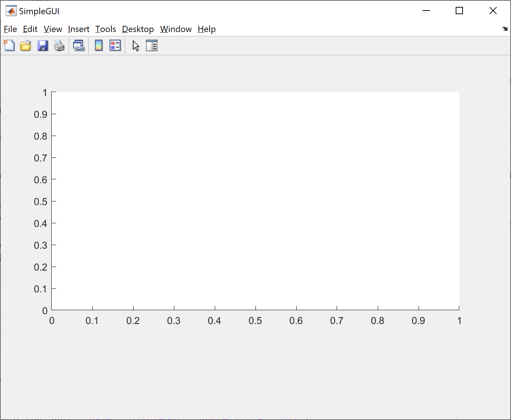Open the Tools menu
This screenshot has height=420, width=511.
click(x=106, y=29)
